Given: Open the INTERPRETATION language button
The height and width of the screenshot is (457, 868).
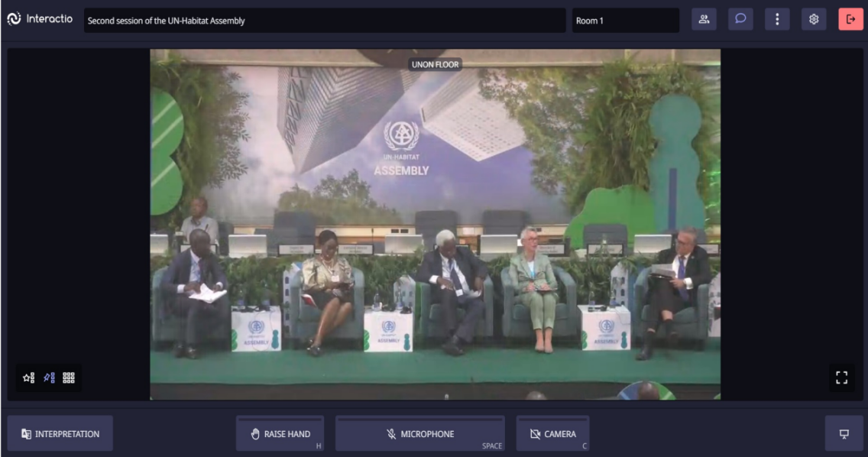Looking at the screenshot, I should pos(60,434).
